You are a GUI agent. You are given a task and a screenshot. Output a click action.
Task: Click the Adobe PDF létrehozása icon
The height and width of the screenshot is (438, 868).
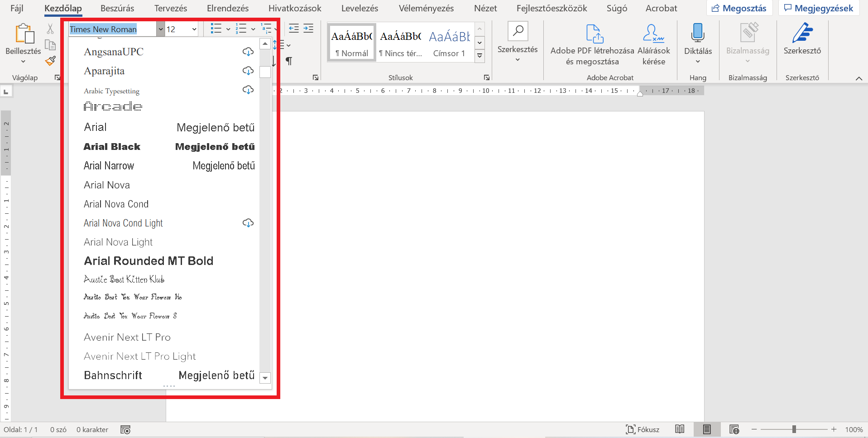[594, 34]
